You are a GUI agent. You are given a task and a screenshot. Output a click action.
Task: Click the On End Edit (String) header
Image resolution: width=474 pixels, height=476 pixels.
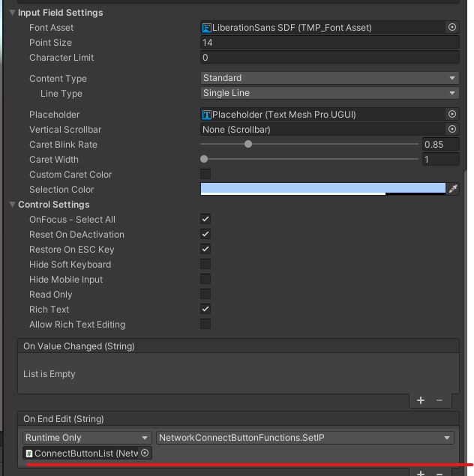238,419
